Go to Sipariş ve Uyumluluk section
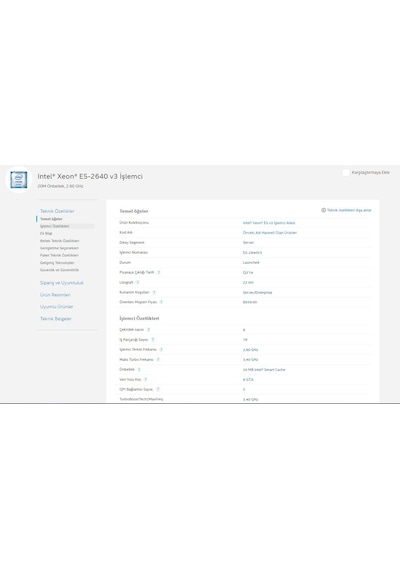400x570 pixels. 62,283
